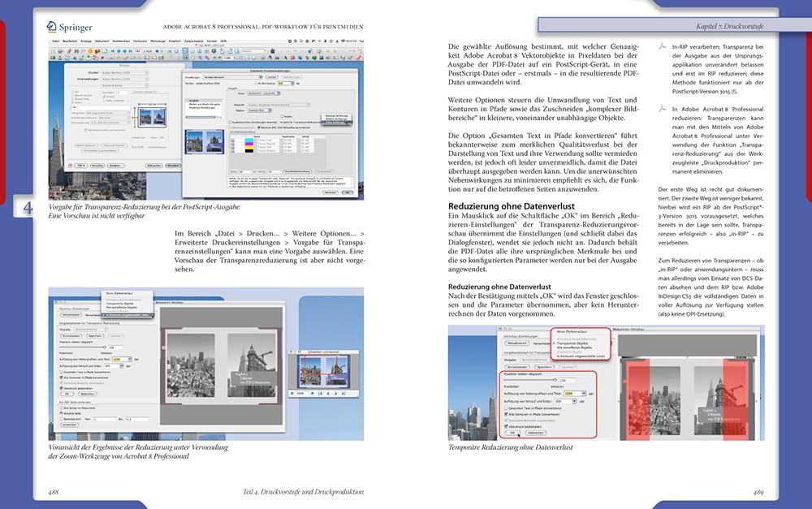Click the Pixelbild-Vektor-Abgleich slider in the zoom-tools figure

(x=82, y=347)
